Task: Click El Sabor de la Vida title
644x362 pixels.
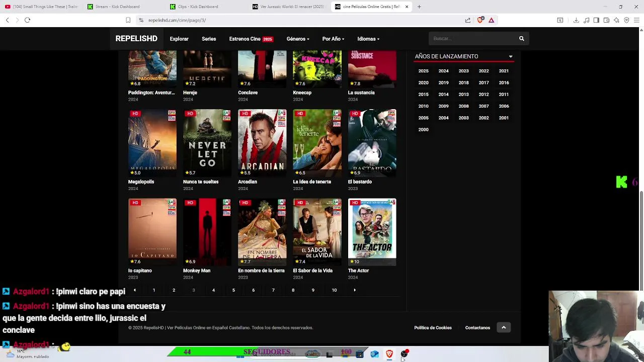Action: pos(313,270)
